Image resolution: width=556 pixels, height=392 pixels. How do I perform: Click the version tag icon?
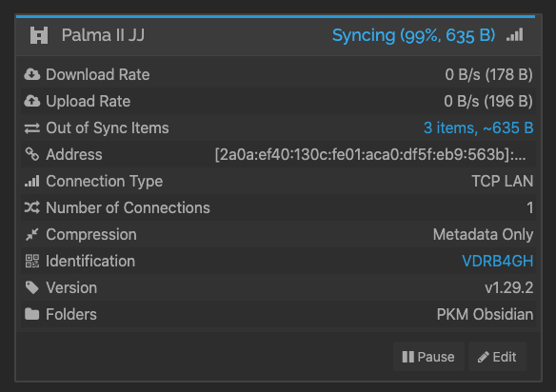32,287
